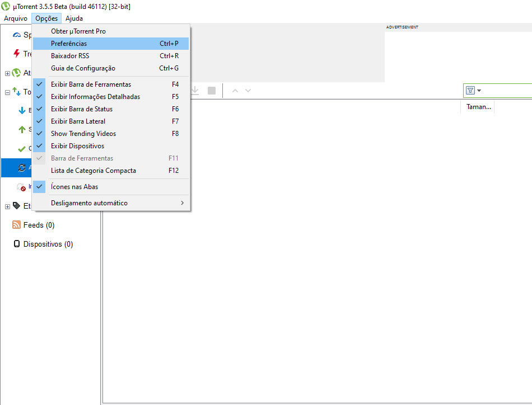Uncheck Exibir Barra de Ferramentas option
The image size is (532, 405).
tap(91, 84)
